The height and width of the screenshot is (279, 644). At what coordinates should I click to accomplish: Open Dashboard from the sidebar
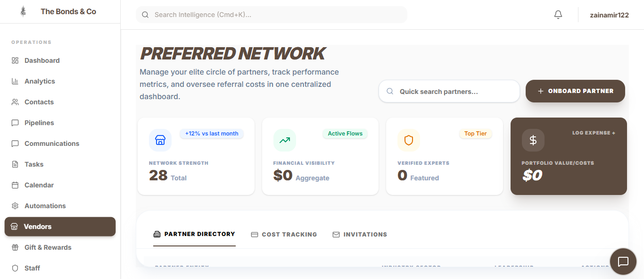42,60
